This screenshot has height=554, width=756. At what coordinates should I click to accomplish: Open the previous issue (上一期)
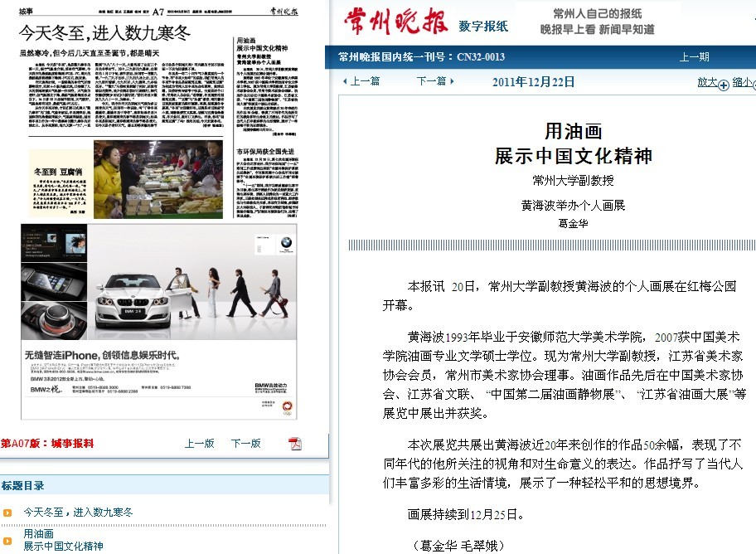(x=694, y=57)
